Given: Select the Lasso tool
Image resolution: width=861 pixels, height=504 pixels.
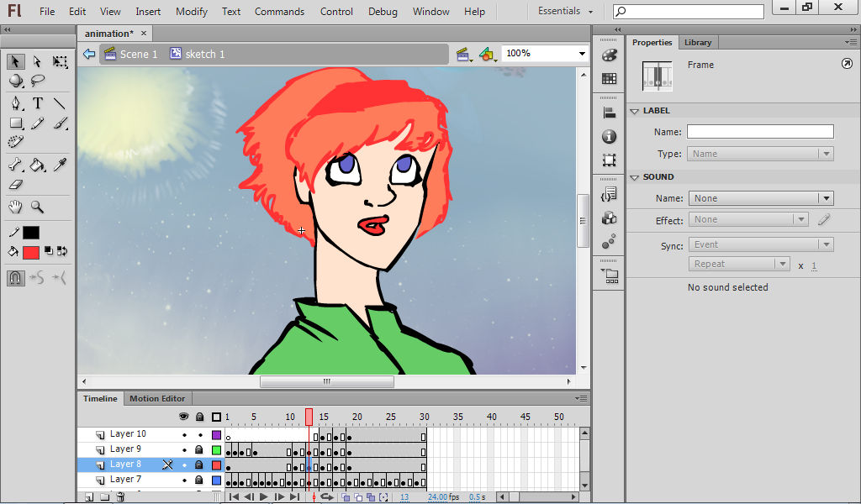Looking at the screenshot, I should 37,81.
